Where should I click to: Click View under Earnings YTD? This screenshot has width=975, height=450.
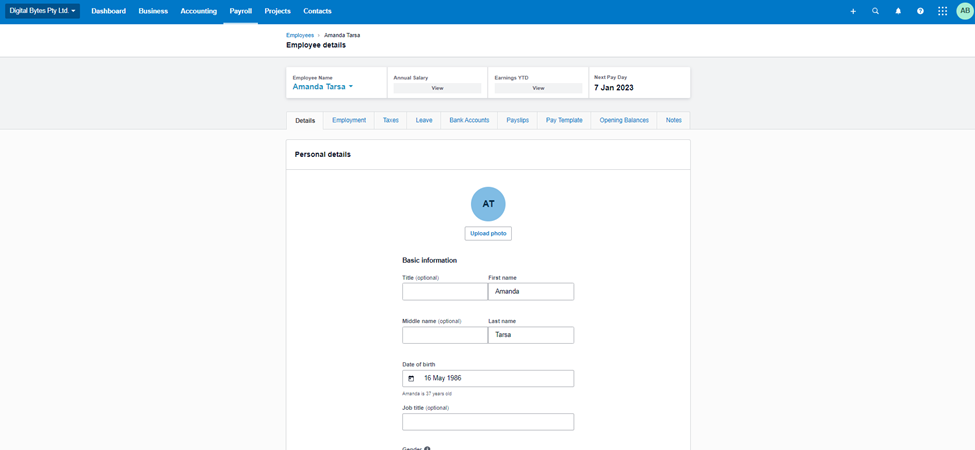pyautogui.click(x=538, y=88)
